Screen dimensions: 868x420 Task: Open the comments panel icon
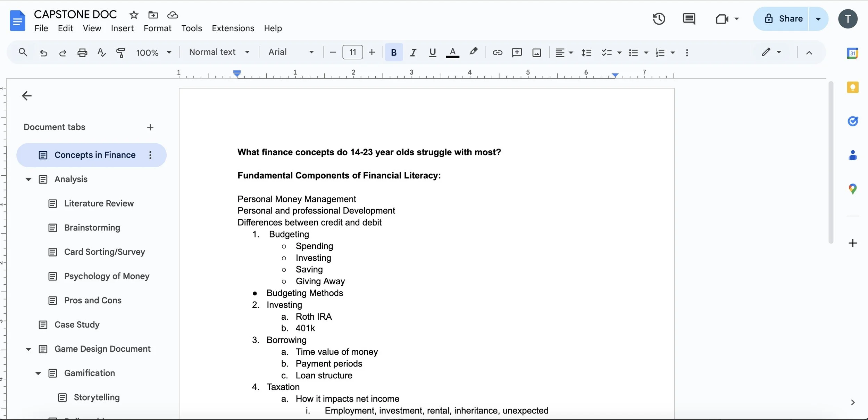tap(689, 19)
